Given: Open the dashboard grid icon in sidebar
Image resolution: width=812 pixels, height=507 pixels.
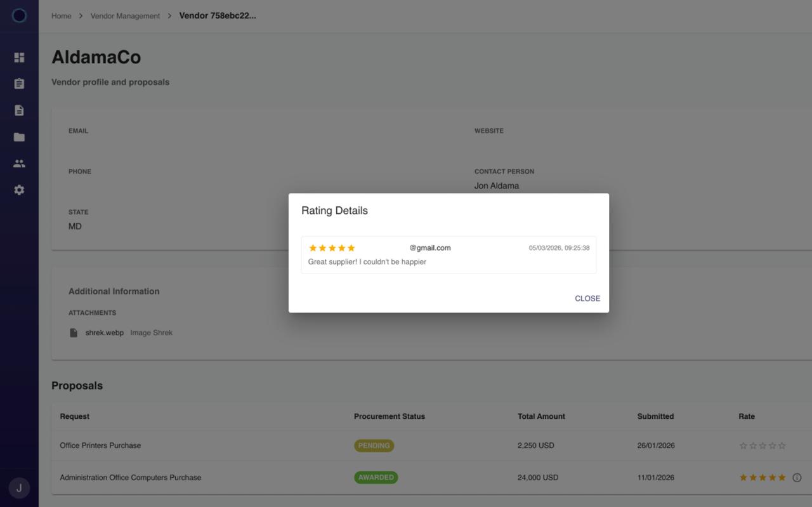Looking at the screenshot, I should click(x=19, y=57).
